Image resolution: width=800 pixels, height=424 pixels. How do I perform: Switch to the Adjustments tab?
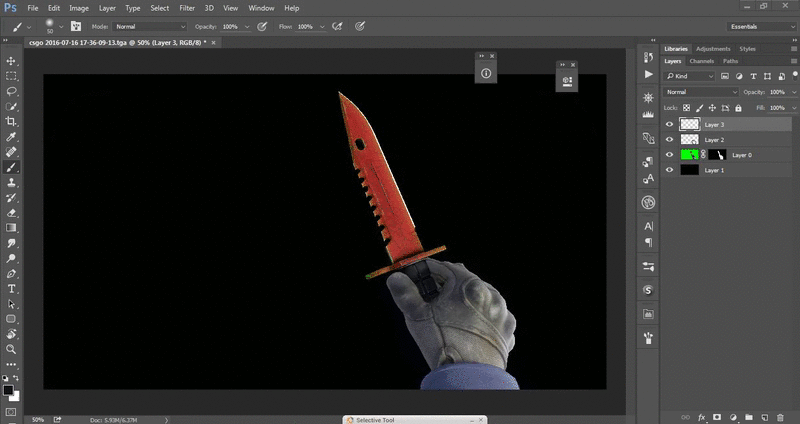[x=713, y=48]
